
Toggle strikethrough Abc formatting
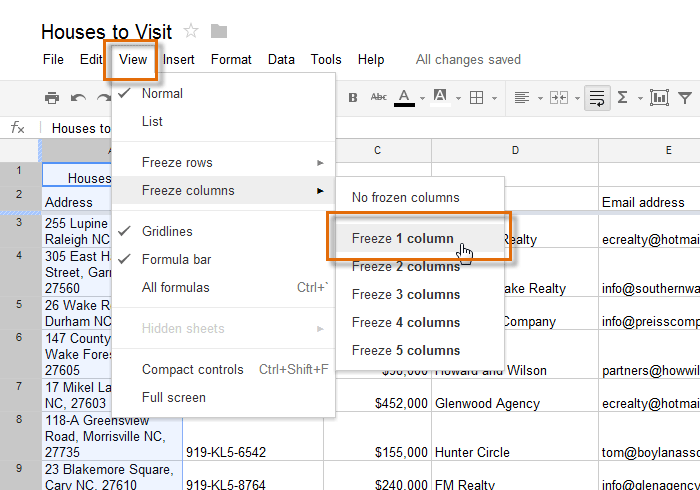coord(379,97)
